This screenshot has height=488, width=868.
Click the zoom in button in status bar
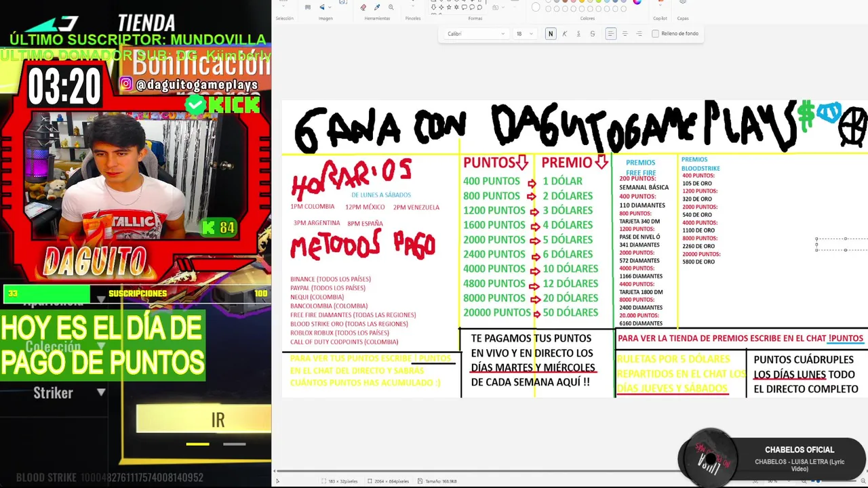coord(862,481)
